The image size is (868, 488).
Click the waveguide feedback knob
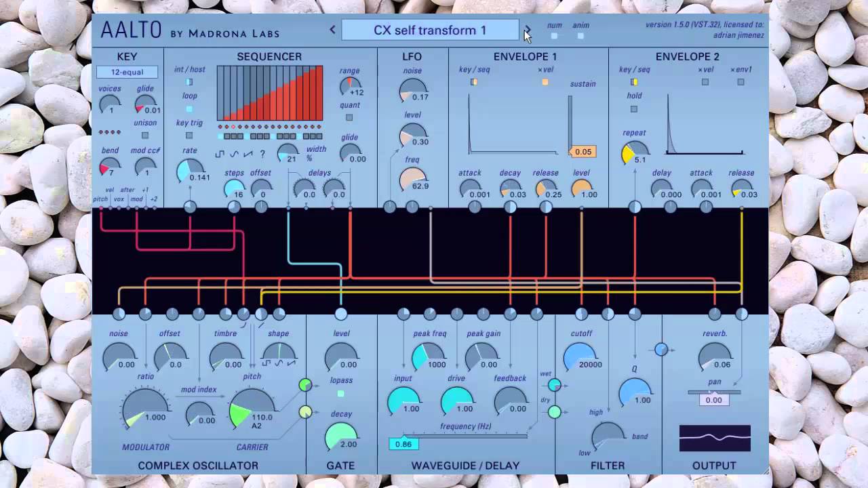510,402
